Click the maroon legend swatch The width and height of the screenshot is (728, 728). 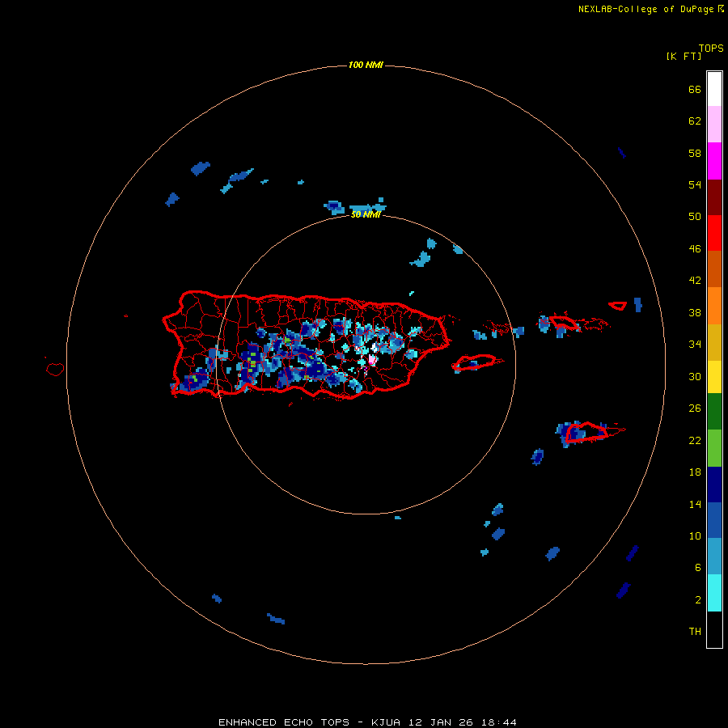pyautogui.click(x=714, y=197)
